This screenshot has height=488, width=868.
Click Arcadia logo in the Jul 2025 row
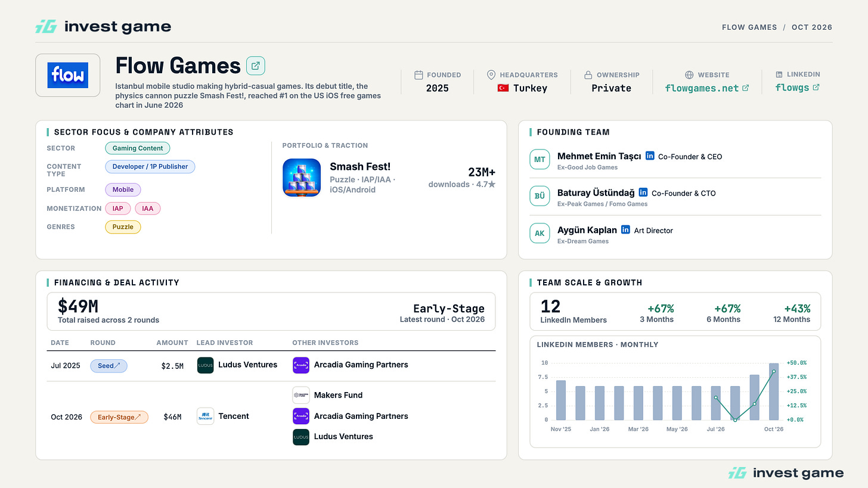pos(301,365)
